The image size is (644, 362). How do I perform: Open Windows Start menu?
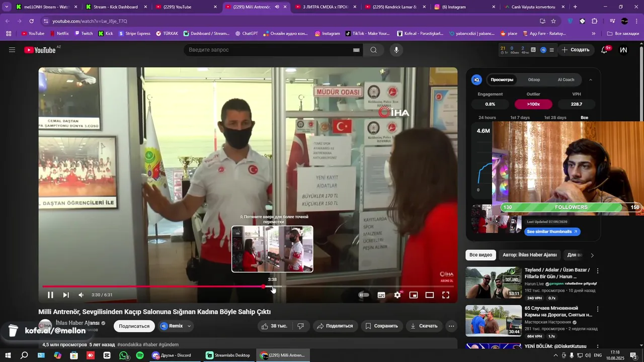coord(8,355)
